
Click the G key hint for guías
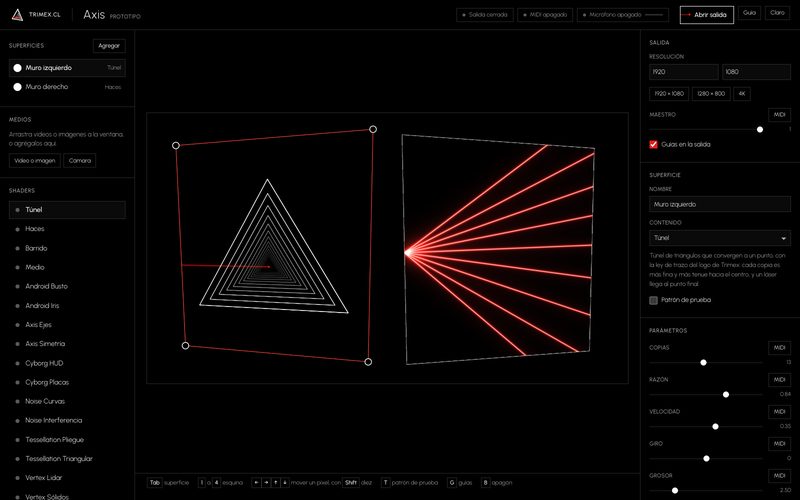click(452, 482)
